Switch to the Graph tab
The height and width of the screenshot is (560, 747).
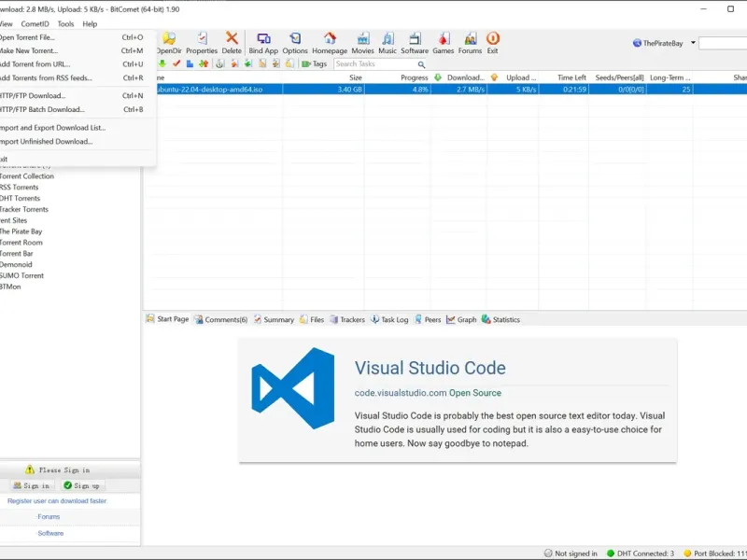pos(461,319)
